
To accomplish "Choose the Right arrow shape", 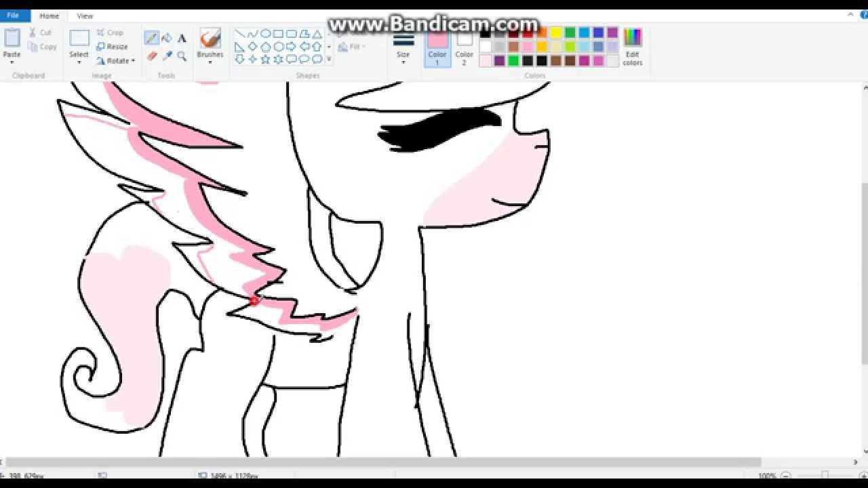I will (x=292, y=47).
